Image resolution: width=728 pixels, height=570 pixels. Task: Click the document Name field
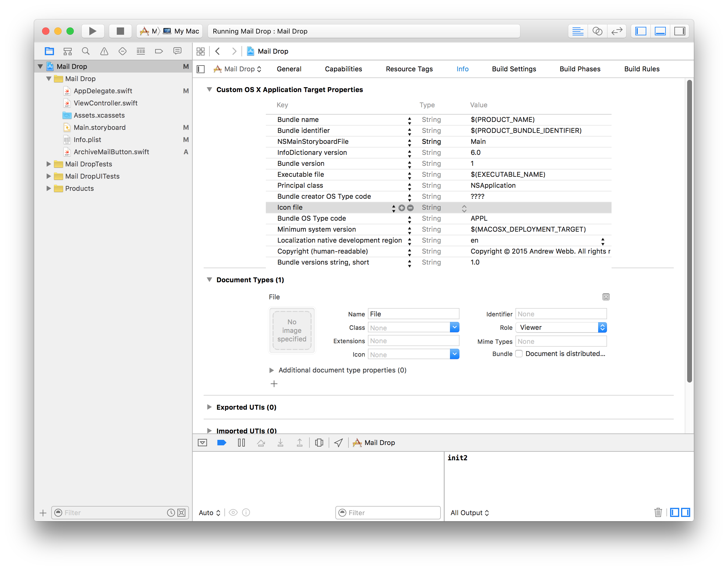(414, 314)
